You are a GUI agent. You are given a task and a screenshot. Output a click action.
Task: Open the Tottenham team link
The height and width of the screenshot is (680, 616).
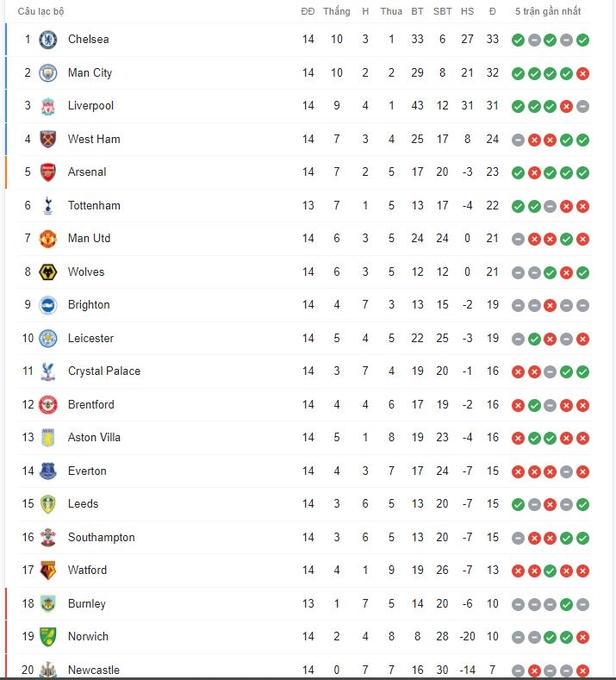[94, 206]
